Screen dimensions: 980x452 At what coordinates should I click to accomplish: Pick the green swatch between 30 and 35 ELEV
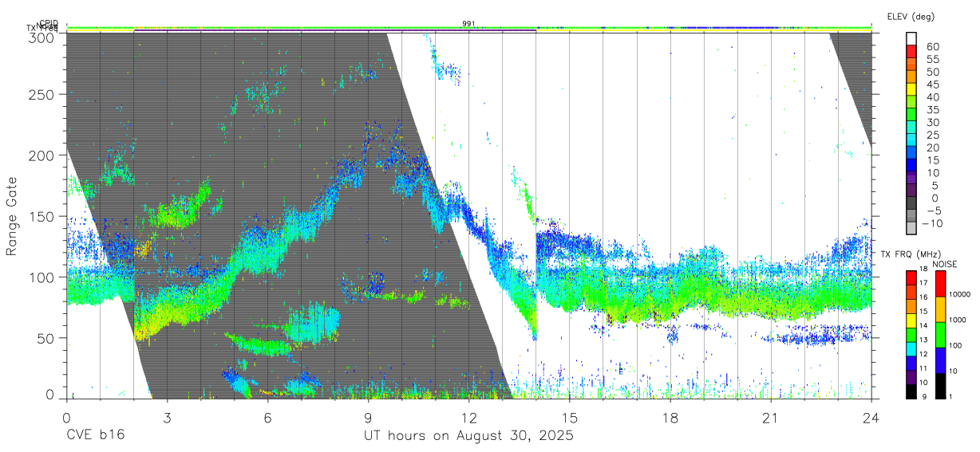tap(911, 115)
